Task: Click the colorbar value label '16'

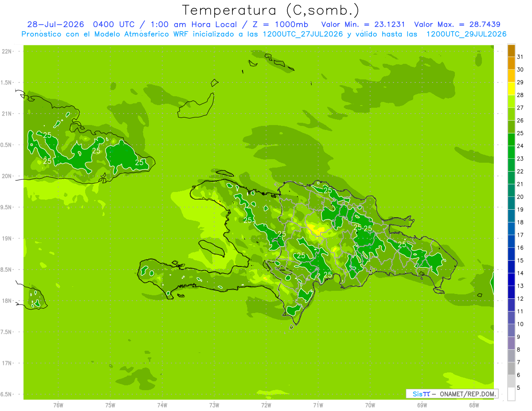Action: 520,248
